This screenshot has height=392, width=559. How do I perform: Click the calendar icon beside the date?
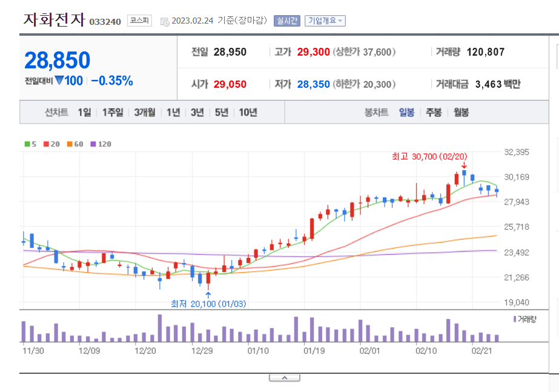click(165, 22)
